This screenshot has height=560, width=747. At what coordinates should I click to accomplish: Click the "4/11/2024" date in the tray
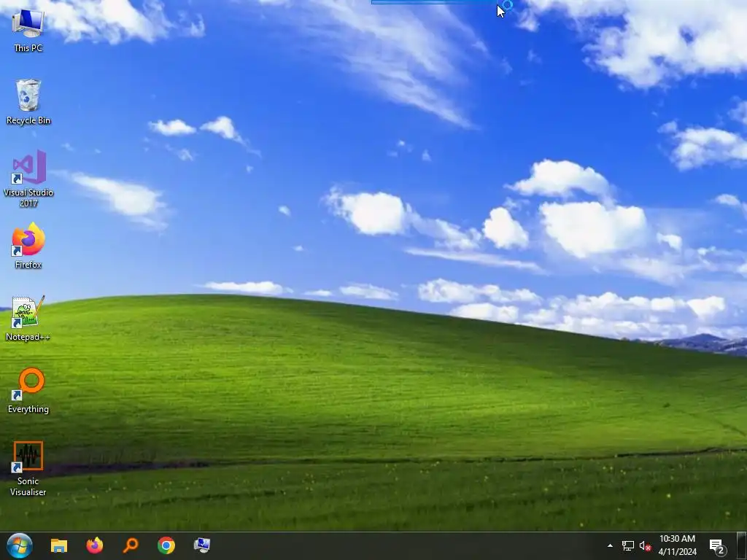[x=678, y=552]
